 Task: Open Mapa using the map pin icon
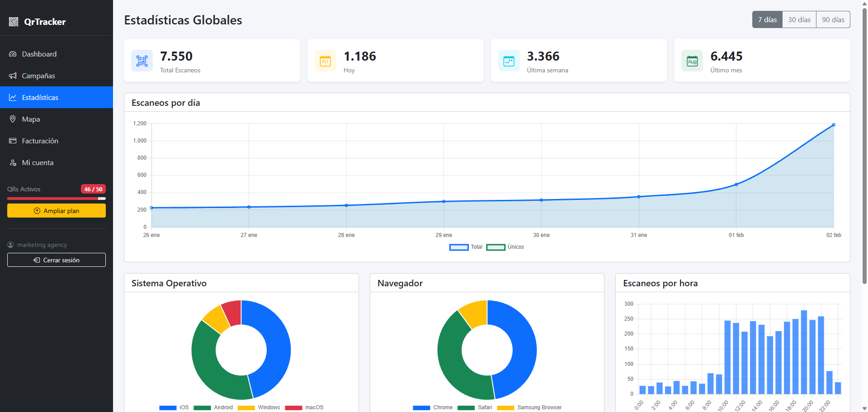pyautogui.click(x=12, y=119)
